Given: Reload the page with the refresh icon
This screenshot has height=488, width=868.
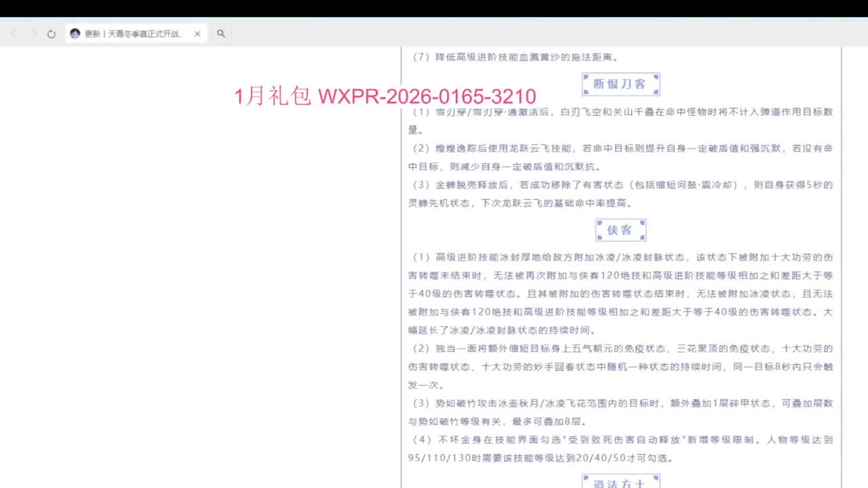Looking at the screenshot, I should pyautogui.click(x=52, y=34).
